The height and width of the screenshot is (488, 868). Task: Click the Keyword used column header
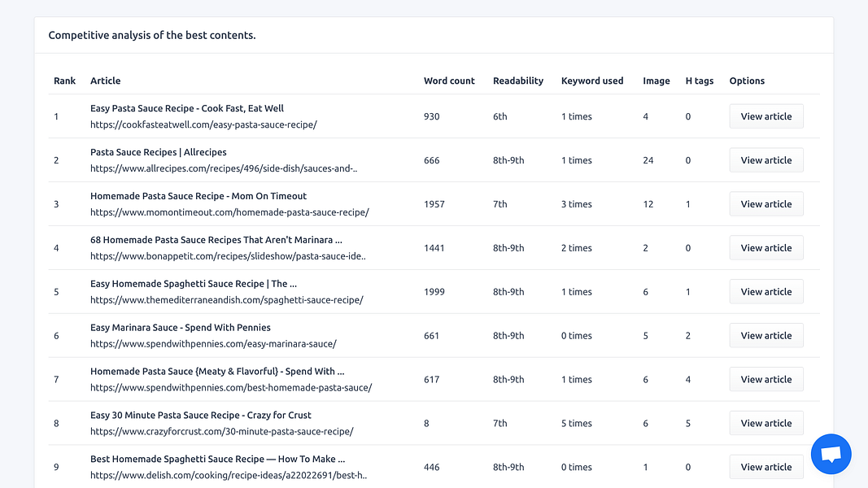(x=592, y=81)
